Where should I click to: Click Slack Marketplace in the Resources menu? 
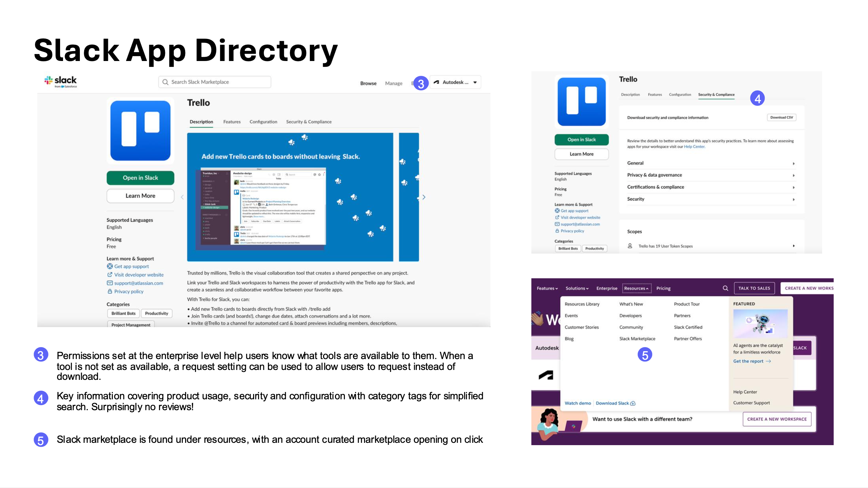click(x=637, y=339)
